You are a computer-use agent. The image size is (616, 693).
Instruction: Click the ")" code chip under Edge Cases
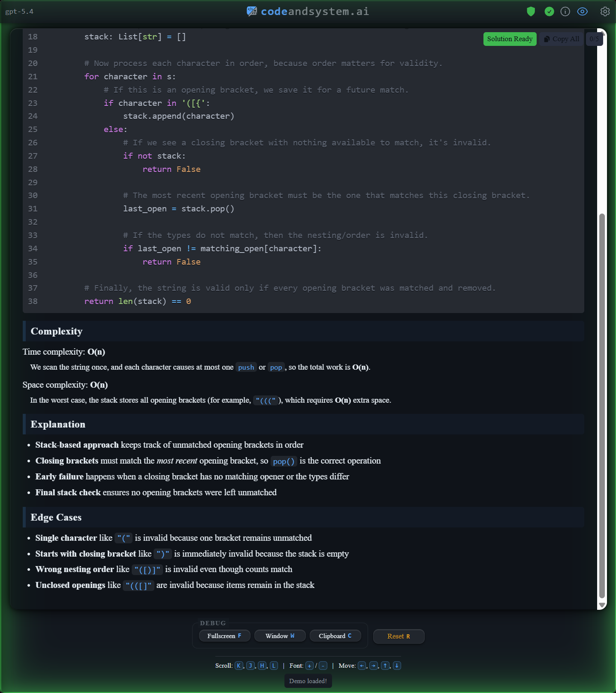[x=163, y=554]
